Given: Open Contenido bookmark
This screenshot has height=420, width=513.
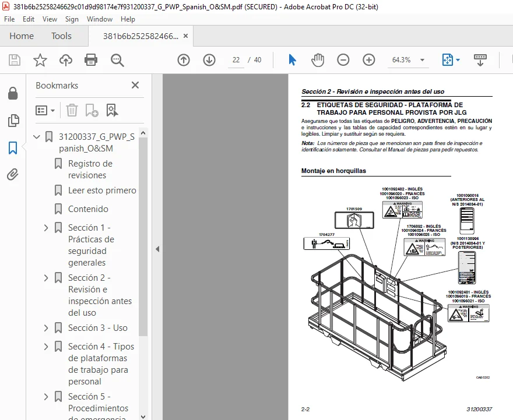Looking at the screenshot, I should (88, 209).
